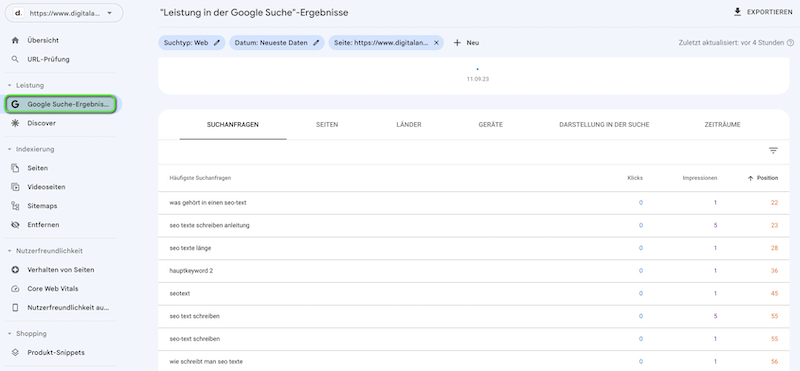Open Discover report link

tap(41, 123)
